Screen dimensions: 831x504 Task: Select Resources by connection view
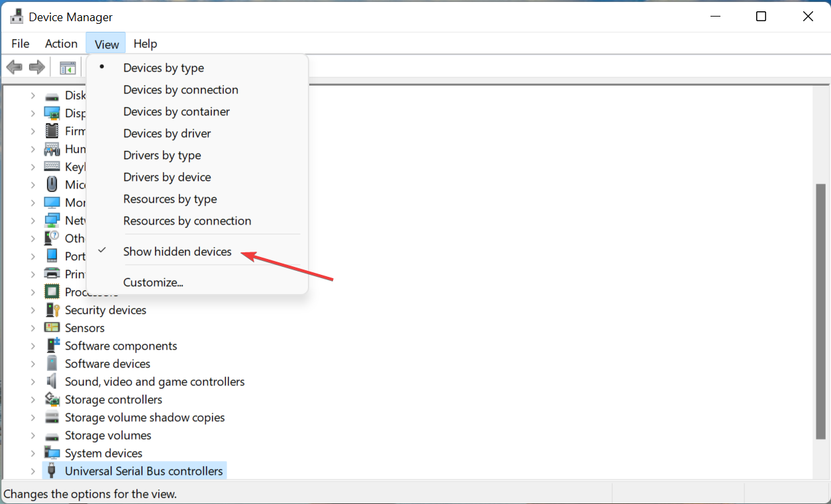coord(197,221)
